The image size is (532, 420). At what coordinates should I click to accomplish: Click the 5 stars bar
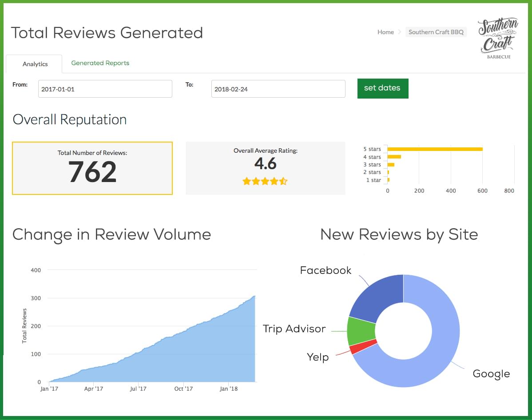pos(435,149)
